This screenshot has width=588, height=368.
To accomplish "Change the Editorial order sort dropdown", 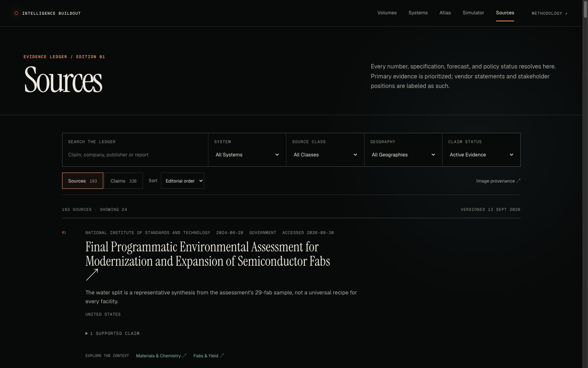I will (183, 181).
